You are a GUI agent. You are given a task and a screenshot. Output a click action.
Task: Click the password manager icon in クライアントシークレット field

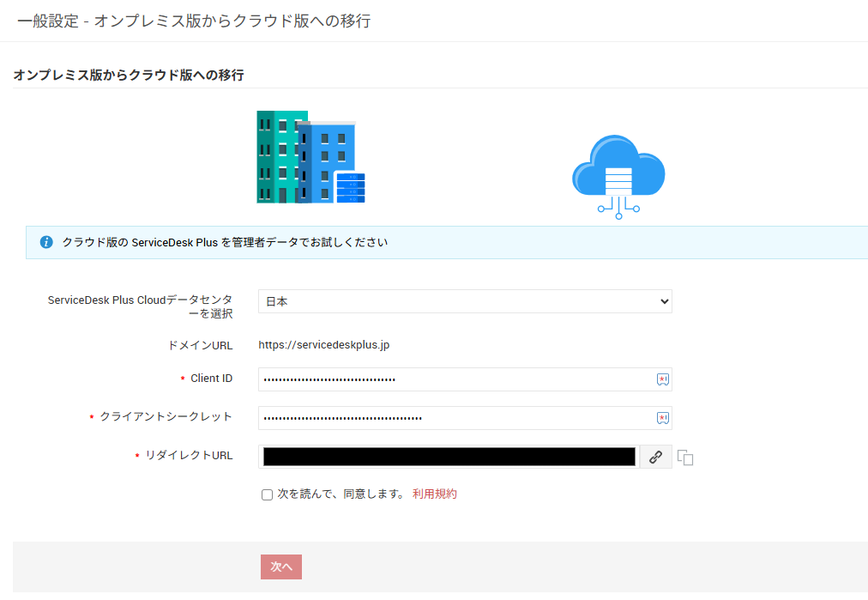[663, 418]
